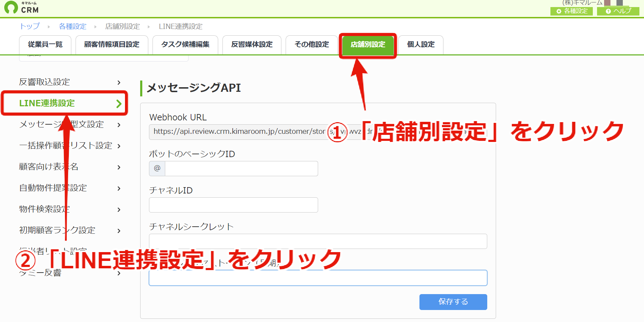The image size is (644, 322).
Task: Click chevron next to 一括操作顧客リスト設定
Action: [119, 146]
